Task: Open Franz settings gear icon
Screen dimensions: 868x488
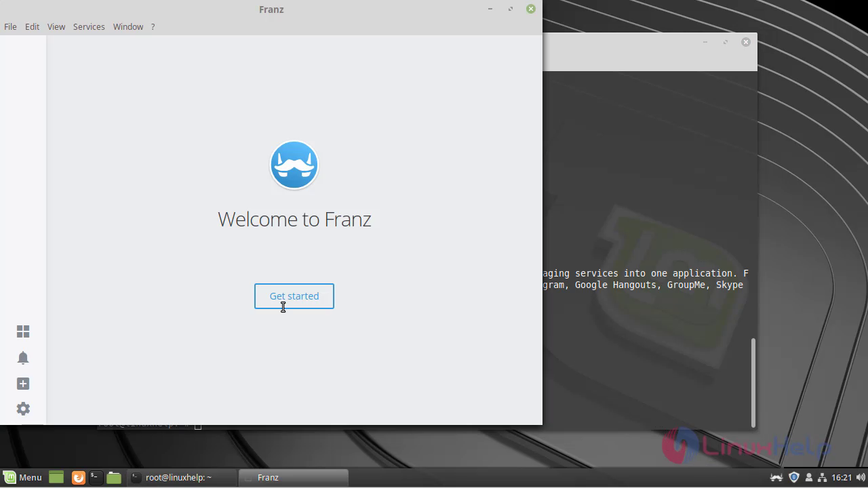Action: tap(23, 409)
